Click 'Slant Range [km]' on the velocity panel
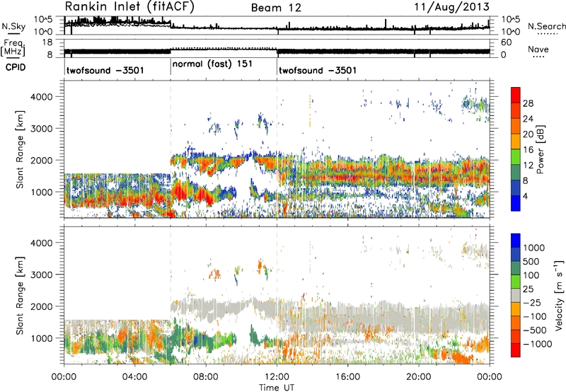Image resolution: width=566 pixels, height=392 pixels. (20, 296)
